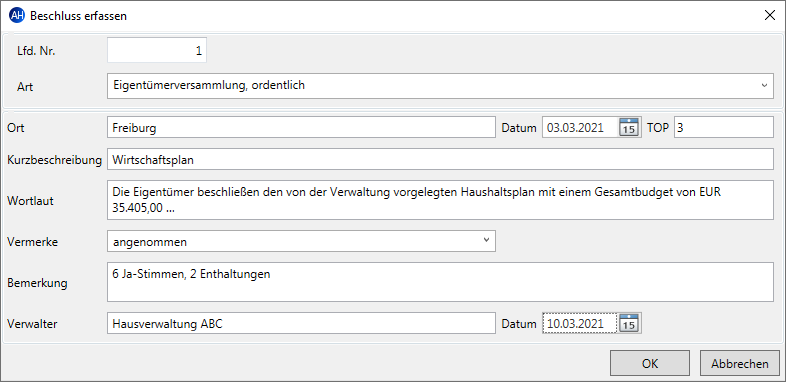Open calendar picker beside date 10.03.2021

coord(629,323)
